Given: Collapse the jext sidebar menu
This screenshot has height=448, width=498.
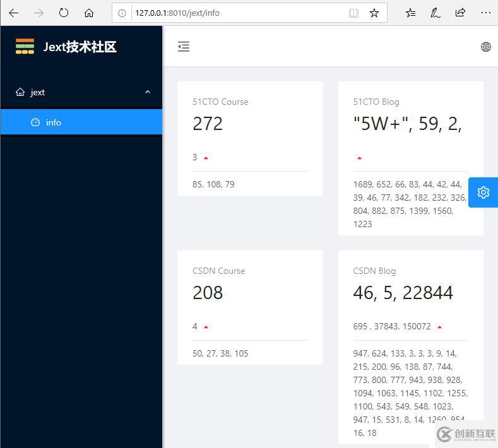Looking at the screenshot, I should (81, 92).
